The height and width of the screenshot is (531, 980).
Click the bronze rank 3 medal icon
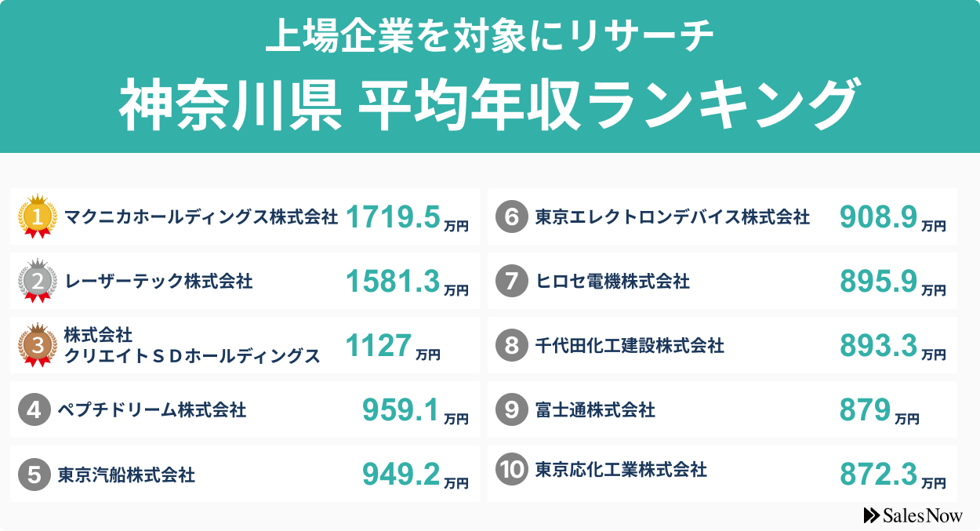click(38, 345)
